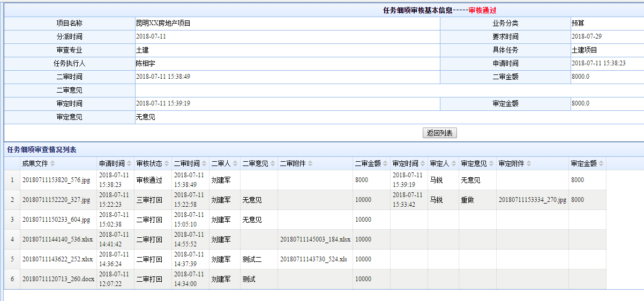Sort by 二审附件 using its sort icon
Screen dimensions: 644x301
pyautogui.click(x=310, y=164)
